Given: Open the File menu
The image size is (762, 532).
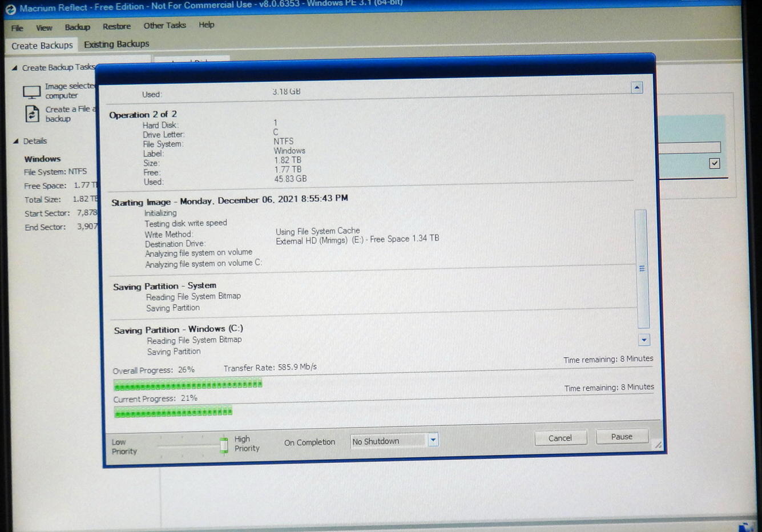Looking at the screenshot, I should tap(17, 28).
